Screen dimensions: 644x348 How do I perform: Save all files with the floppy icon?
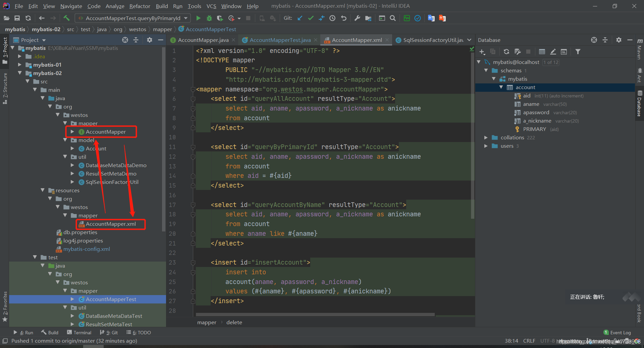[17, 18]
